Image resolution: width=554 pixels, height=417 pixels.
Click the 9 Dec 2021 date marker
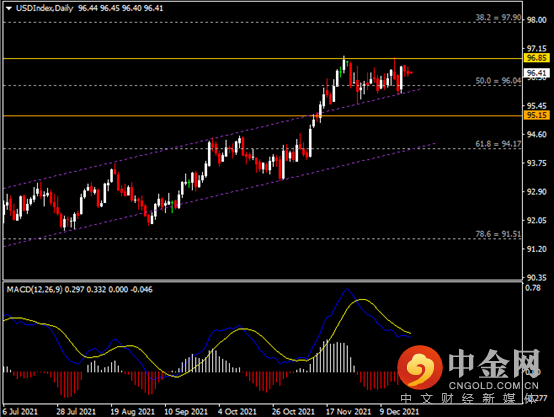pyautogui.click(x=399, y=411)
